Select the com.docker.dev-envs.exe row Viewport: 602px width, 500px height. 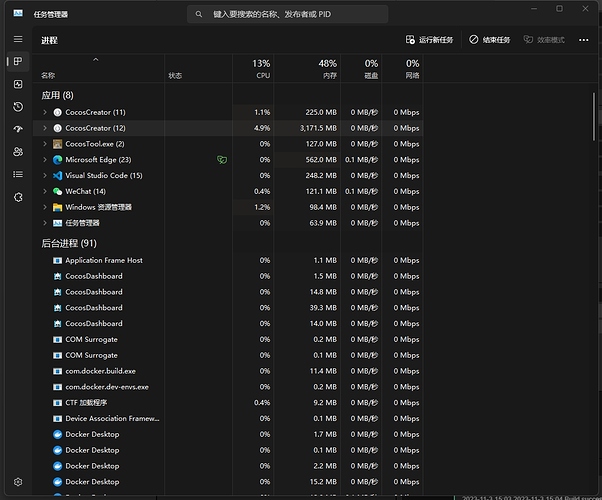click(x=228, y=387)
